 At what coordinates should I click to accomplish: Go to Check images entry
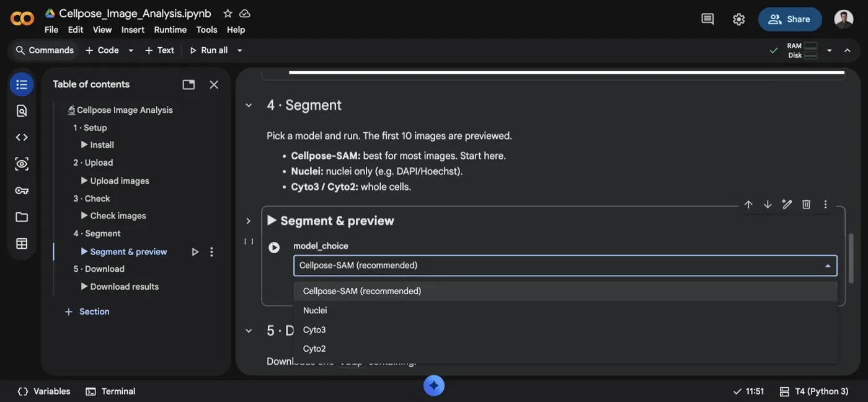(x=113, y=216)
